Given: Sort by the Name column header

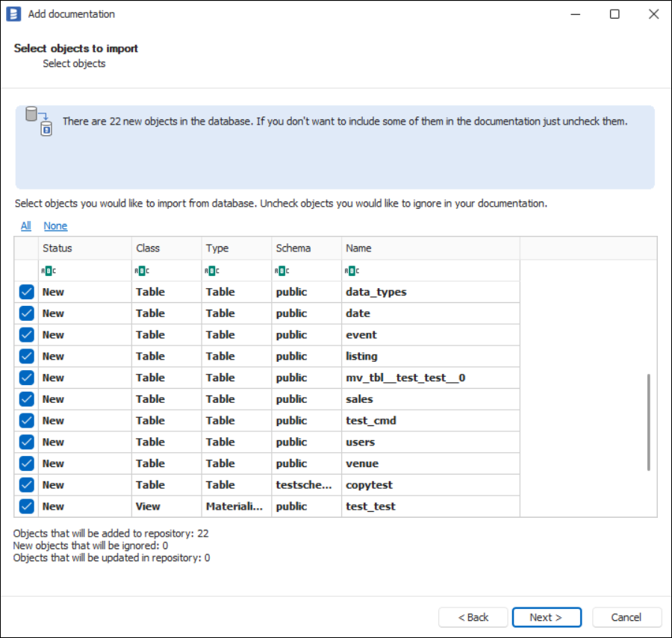Looking at the screenshot, I should [431, 248].
